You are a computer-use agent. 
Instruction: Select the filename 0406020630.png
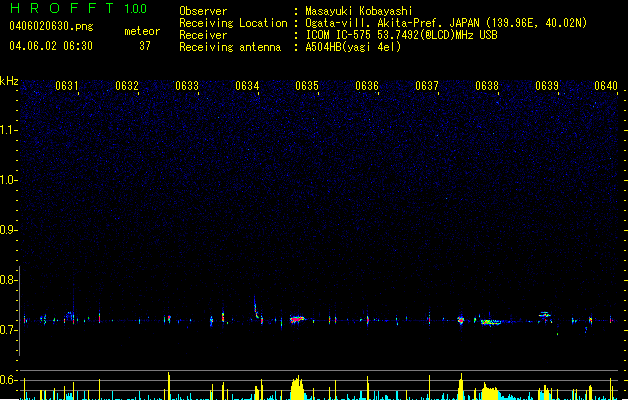pyautogui.click(x=51, y=26)
